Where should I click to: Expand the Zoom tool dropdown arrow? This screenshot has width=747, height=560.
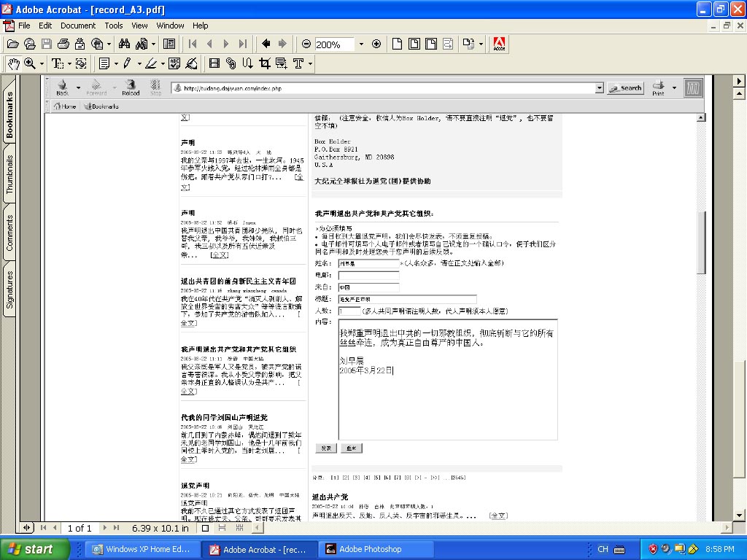[42, 64]
